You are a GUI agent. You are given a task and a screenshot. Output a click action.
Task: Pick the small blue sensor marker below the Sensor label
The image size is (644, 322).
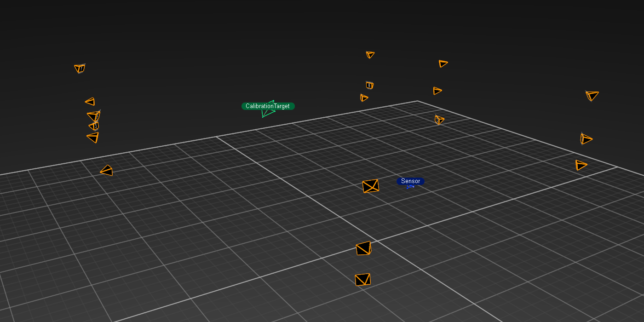[410, 187]
